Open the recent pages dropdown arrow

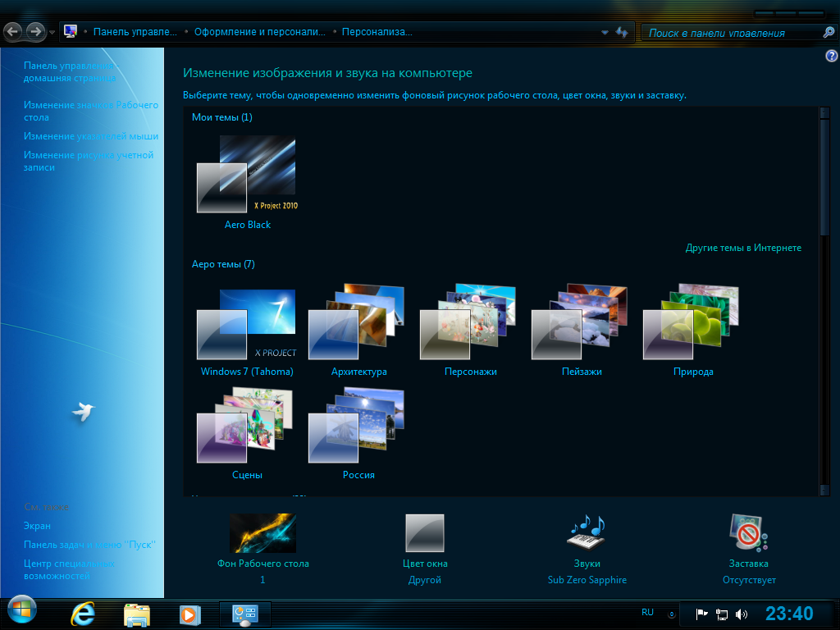coord(52,33)
